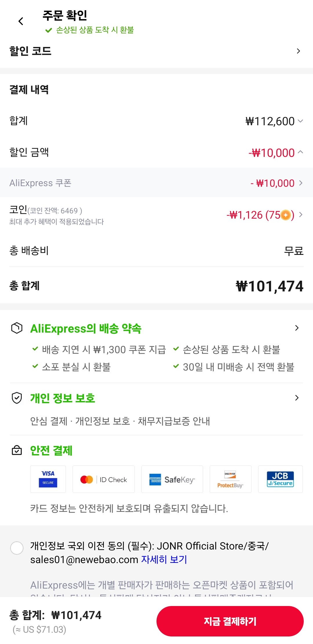Select the overseas data transfer consent radio
This screenshot has height=644, width=313.
(17, 548)
